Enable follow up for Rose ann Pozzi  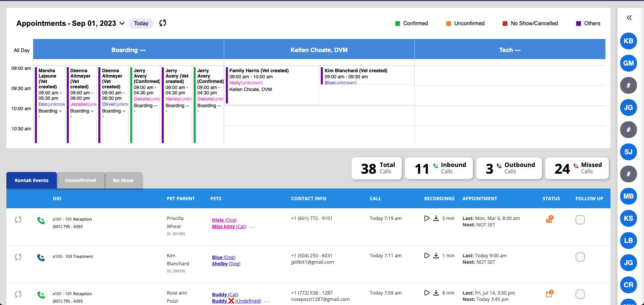(x=580, y=294)
